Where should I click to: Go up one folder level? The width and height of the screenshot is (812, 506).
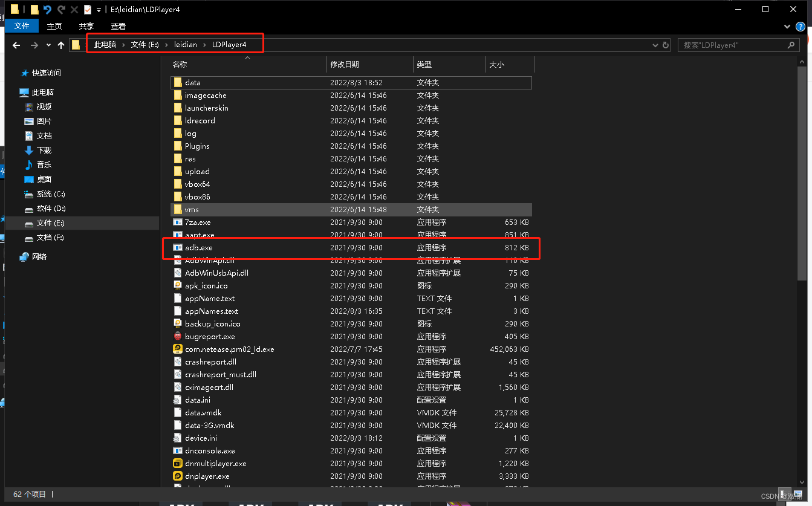[61, 45]
